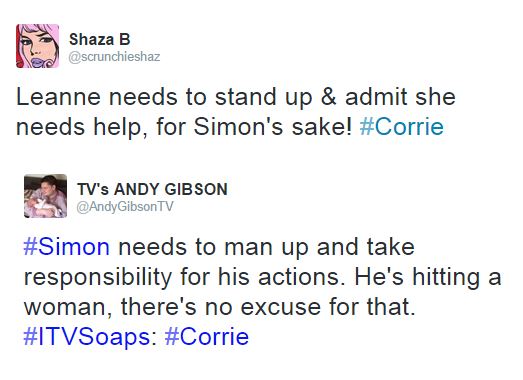523x380 pixels.
Task: Open #Corrie hashtag in Andy Gibson's tweet
Action: (x=207, y=337)
